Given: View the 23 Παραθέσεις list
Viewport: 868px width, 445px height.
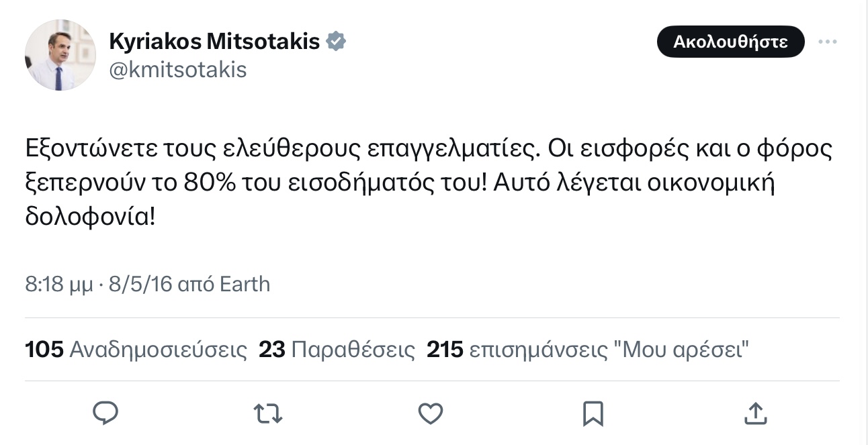Looking at the screenshot, I should [x=337, y=350].
